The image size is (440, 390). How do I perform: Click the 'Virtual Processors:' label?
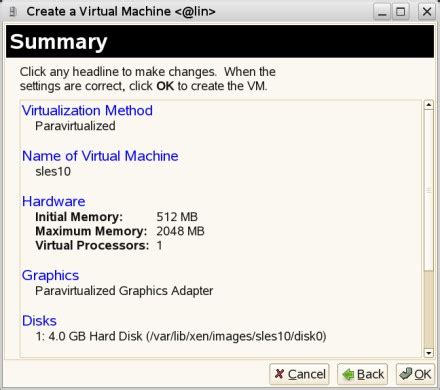point(92,245)
